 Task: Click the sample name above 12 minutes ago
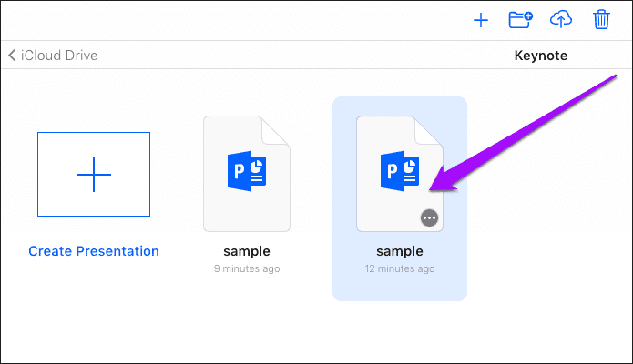400,251
